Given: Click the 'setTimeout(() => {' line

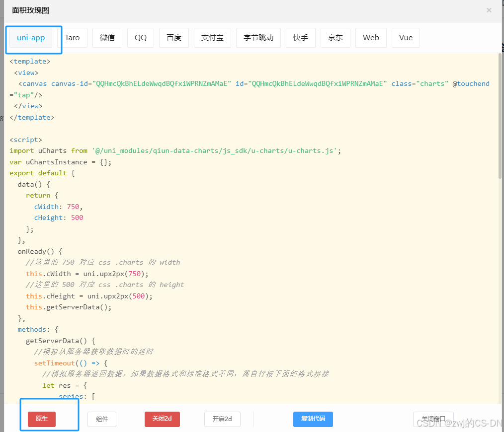Looking at the screenshot, I should (71, 363).
